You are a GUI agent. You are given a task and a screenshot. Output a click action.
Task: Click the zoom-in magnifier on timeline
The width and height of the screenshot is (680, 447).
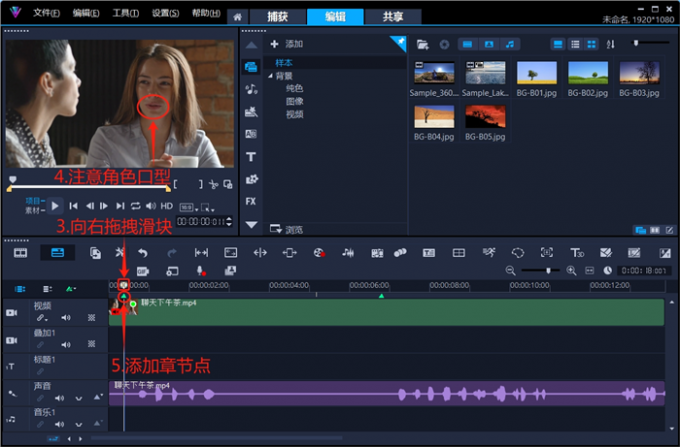[x=571, y=271]
